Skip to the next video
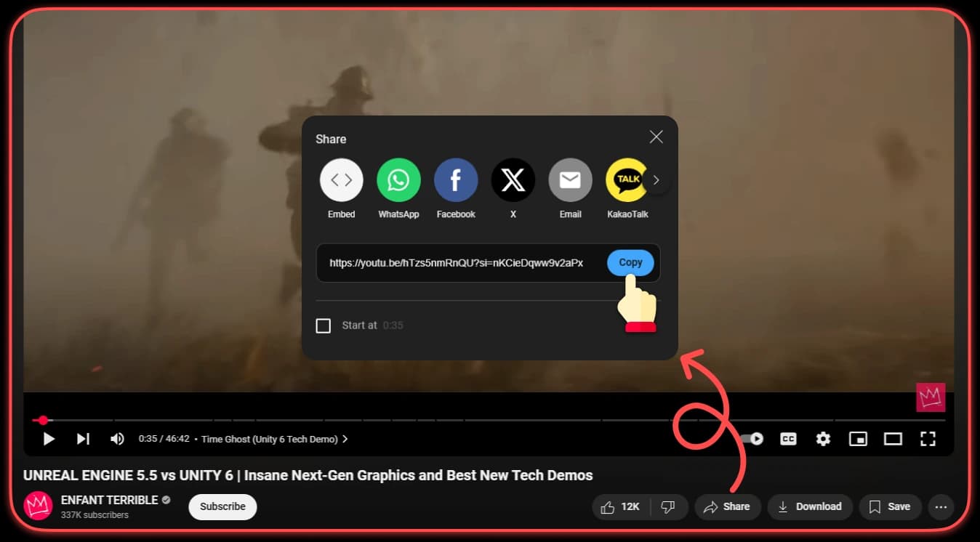The image size is (980, 542). [83, 439]
